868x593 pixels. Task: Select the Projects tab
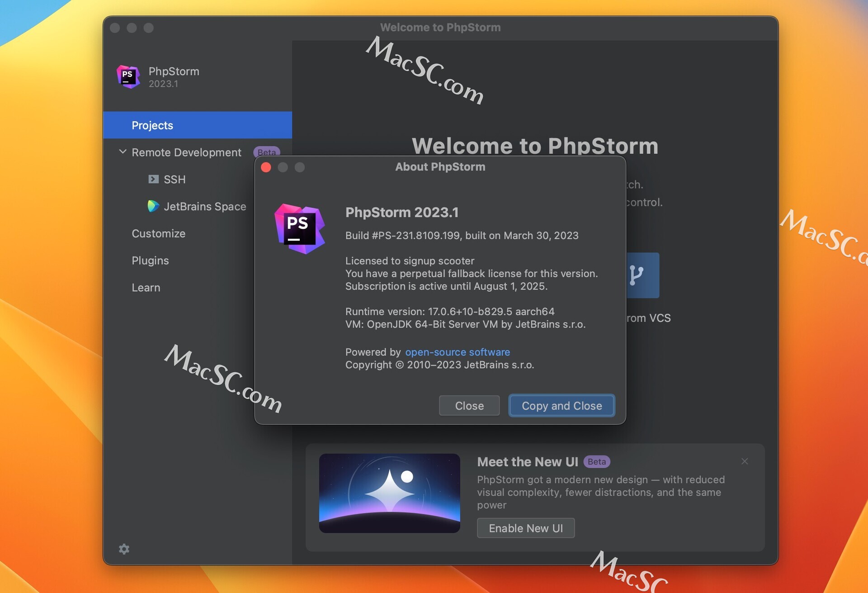point(198,125)
